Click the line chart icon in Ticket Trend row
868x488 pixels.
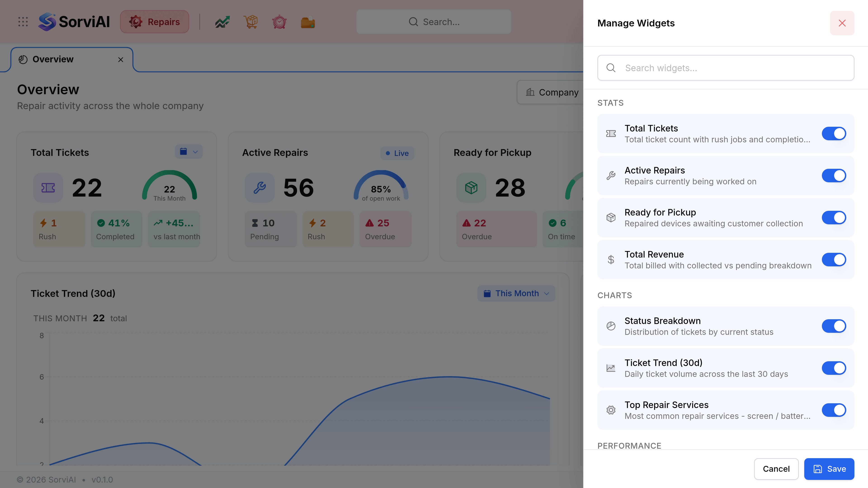click(x=611, y=368)
